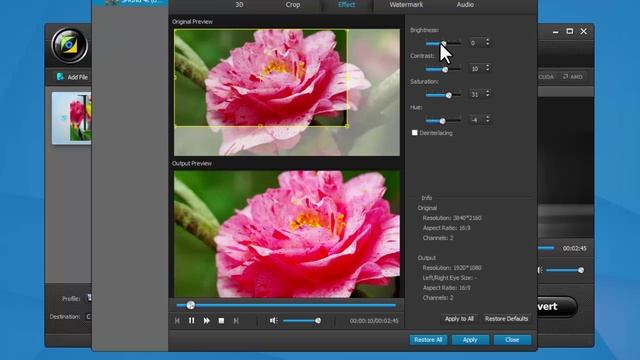The image size is (640, 360).
Task: Click the fast forward icon
Action: pyautogui.click(x=207, y=321)
